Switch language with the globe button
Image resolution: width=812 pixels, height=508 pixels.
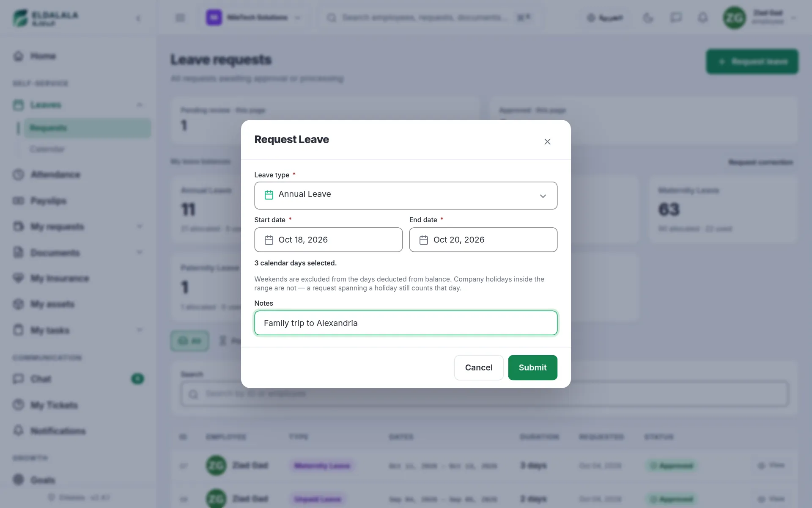tap(605, 18)
